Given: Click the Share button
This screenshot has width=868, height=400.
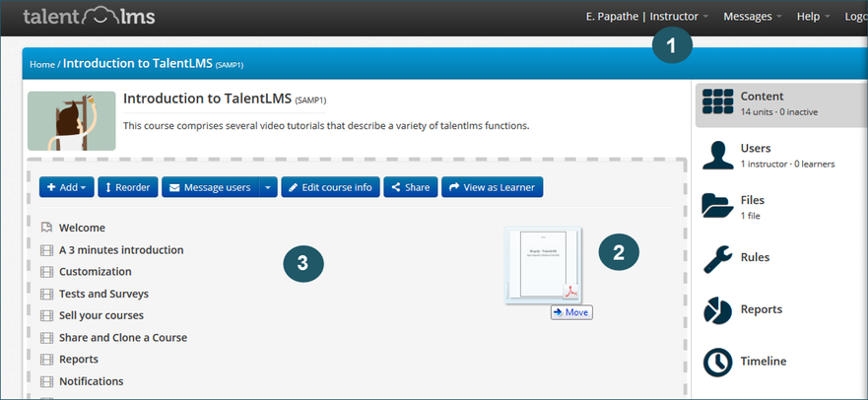Looking at the screenshot, I should (411, 187).
